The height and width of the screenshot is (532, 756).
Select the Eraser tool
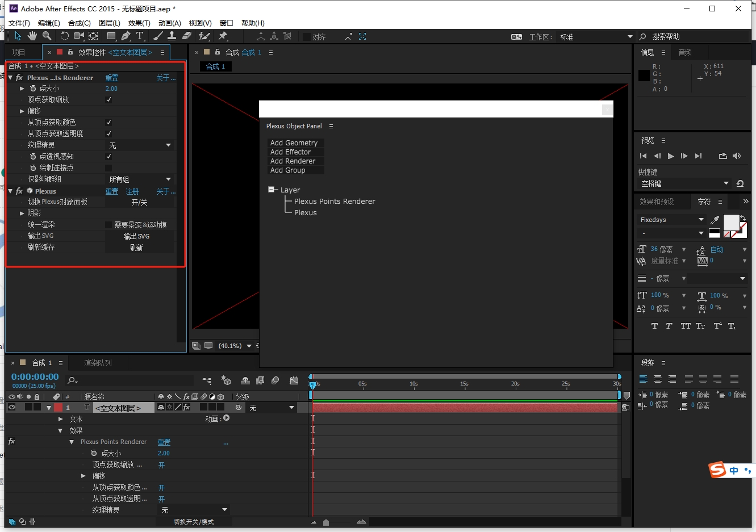click(x=187, y=36)
